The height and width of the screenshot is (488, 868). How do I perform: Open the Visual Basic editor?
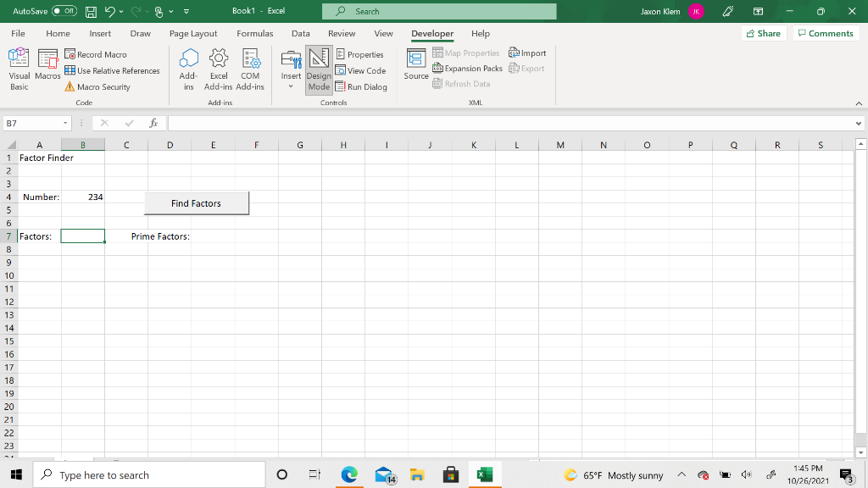19,69
